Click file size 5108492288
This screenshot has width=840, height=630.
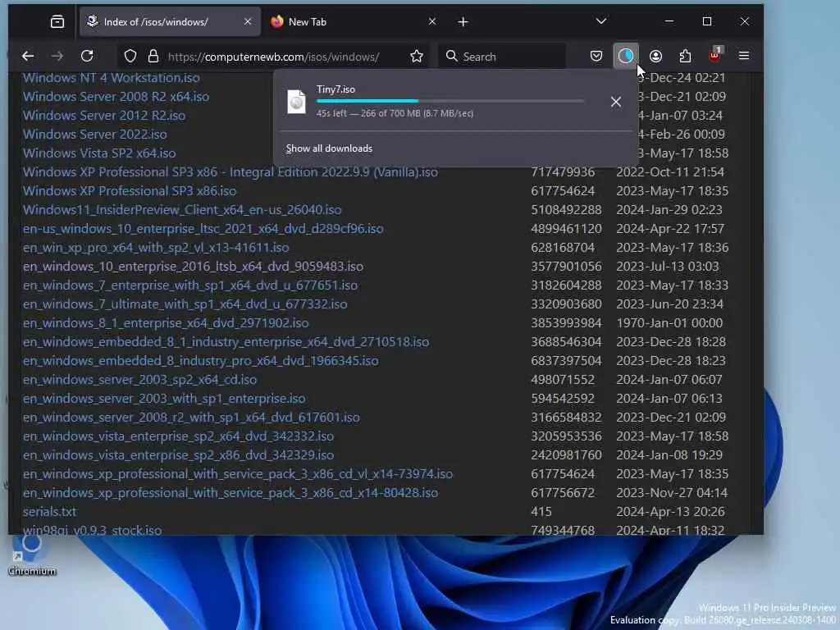click(x=566, y=209)
